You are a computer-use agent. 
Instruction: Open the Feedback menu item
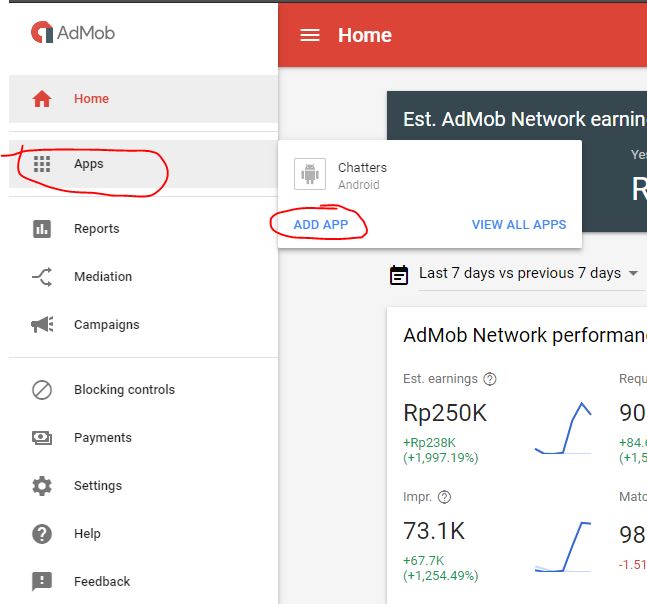point(143,582)
